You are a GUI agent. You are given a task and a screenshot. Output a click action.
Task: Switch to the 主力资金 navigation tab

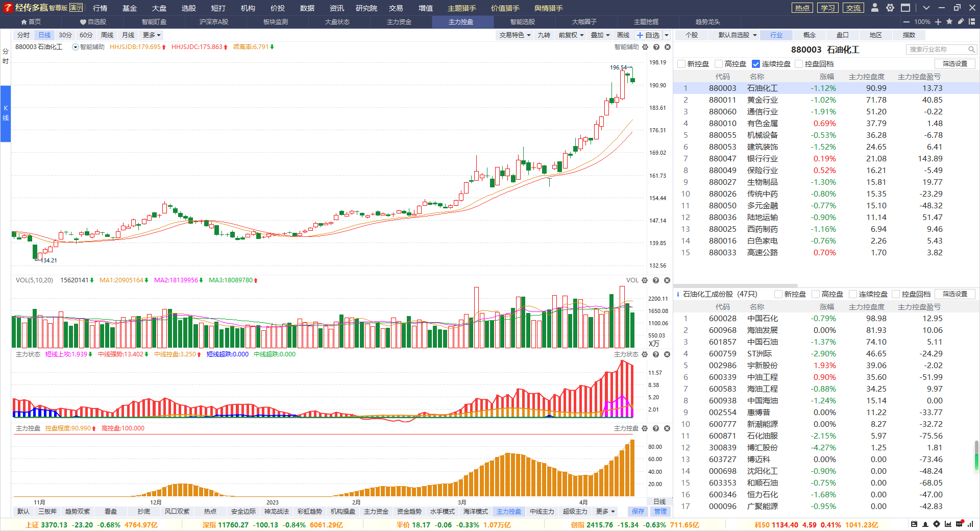[399, 22]
